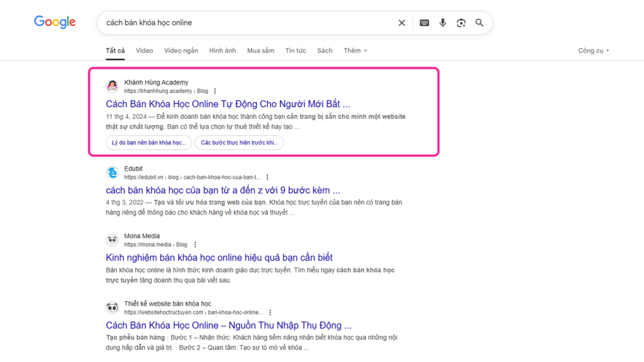Open cách bán khóa học của bạn link
Viewport: 644px width, 362px height.
223,190
